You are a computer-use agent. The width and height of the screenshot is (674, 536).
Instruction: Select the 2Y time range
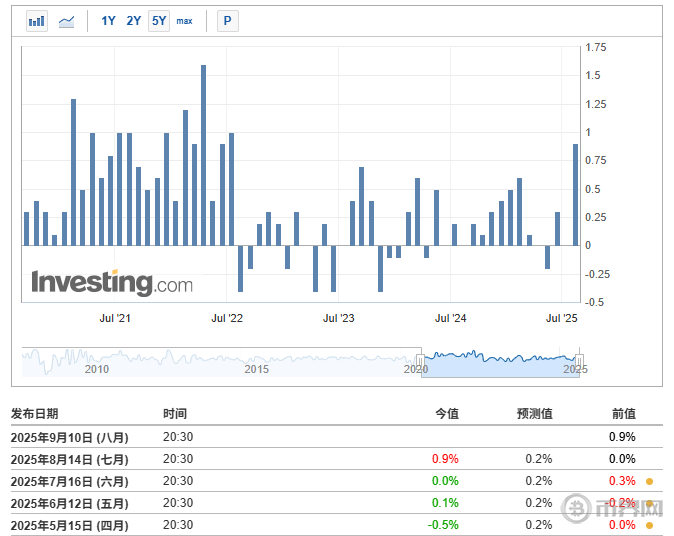click(x=134, y=21)
